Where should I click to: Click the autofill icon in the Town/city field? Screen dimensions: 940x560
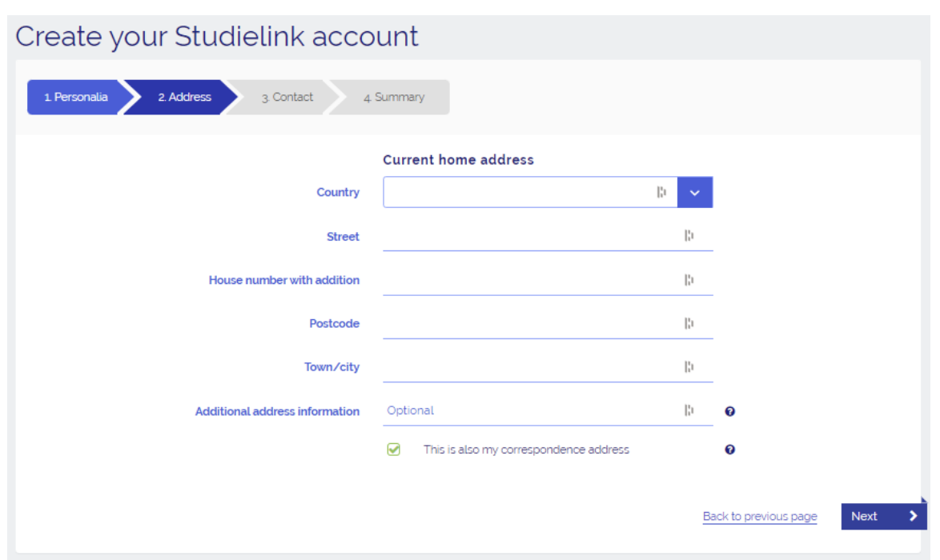point(689,366)
